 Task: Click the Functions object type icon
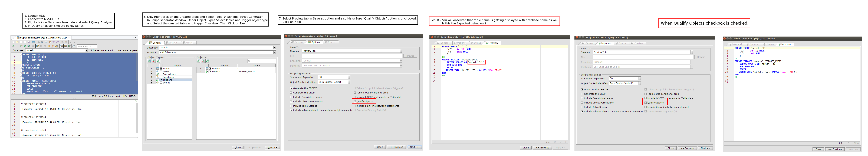(x=158, y=77)
